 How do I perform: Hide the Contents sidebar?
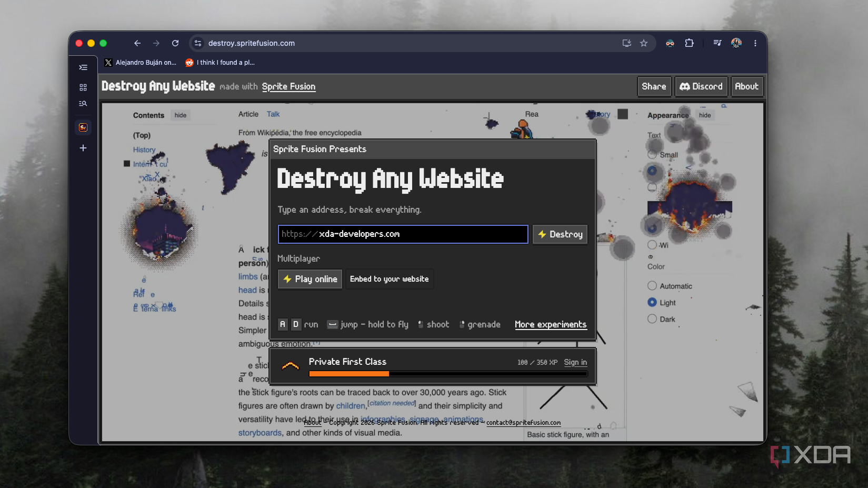coord(181,115)
